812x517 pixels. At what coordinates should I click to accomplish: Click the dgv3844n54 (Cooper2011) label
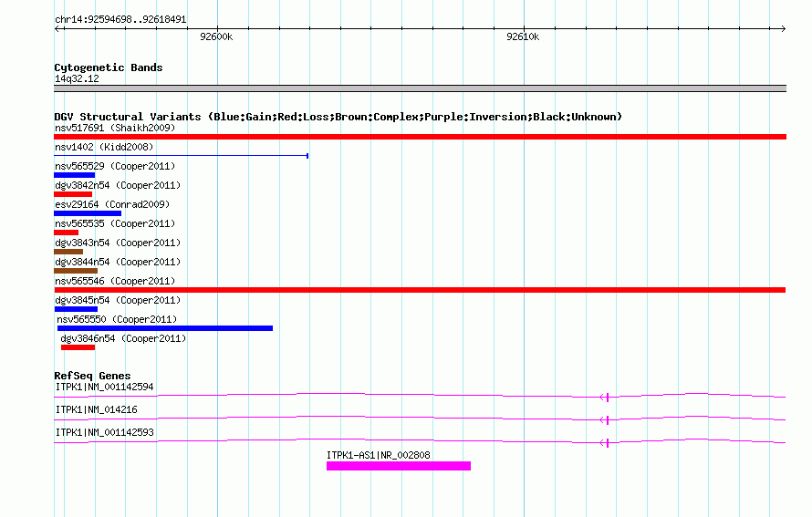[x=118, y=262]
